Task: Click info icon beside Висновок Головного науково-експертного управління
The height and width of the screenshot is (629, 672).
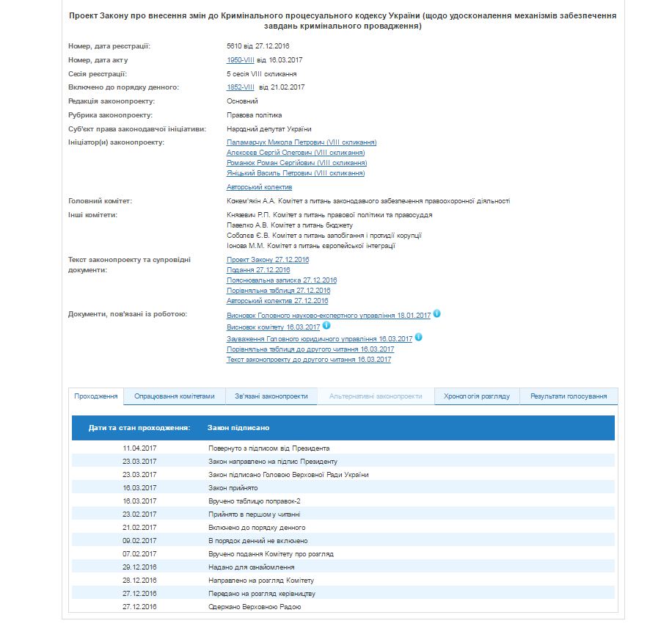Action: (x=437, y=313)
